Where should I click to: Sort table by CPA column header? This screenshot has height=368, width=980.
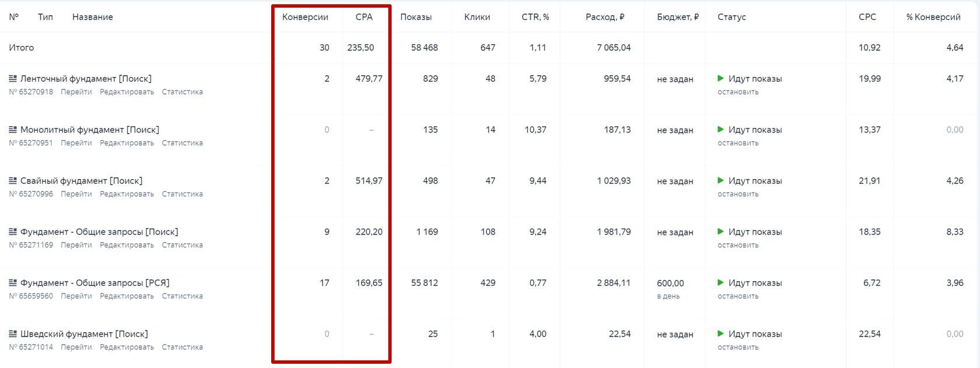tap(364, 17)
